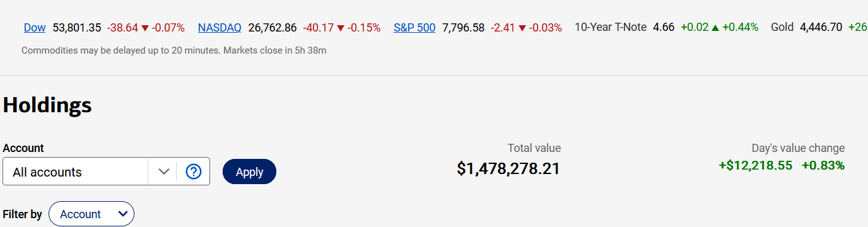Open the NASDAQ index link
Viewport: 868px width, 227px height.
tap(220, 28)
